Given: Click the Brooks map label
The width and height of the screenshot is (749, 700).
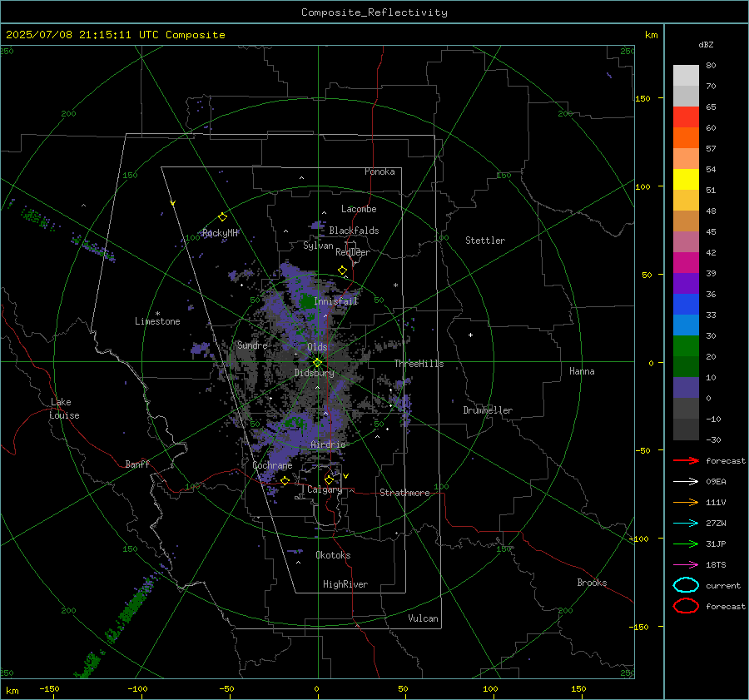Looking at the screenshot, I should pos(592,583).
